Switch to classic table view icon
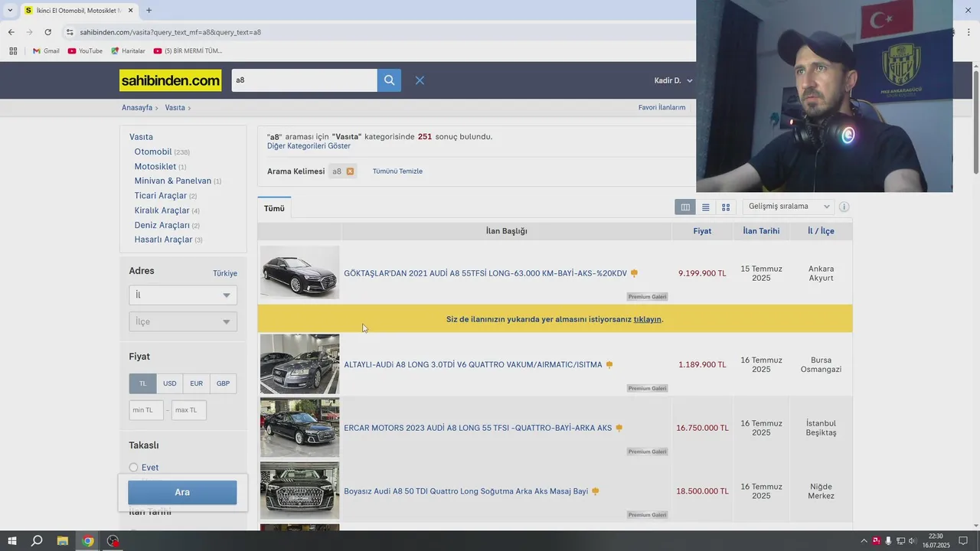 coord(685,207)
